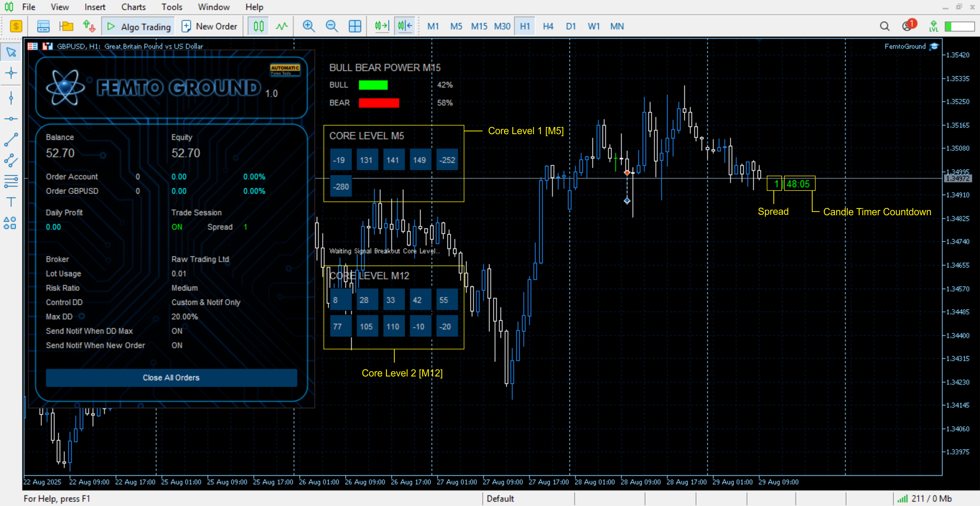The height and width of the screenshot is (506, 980).
Task: Click the 211 / 0 Mb connection status
Action: coord(925,498)
